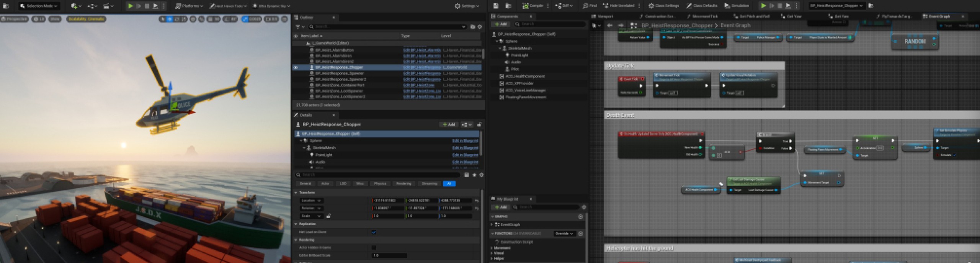Activate the rotate gizmo tool

(x=177, y=19)
